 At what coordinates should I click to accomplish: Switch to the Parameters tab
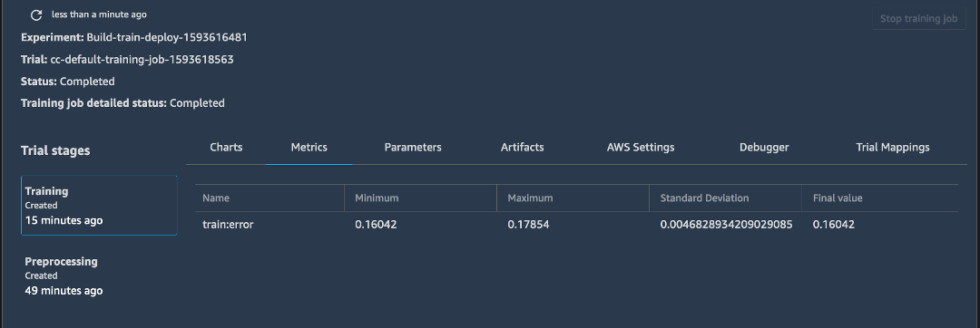413,147
